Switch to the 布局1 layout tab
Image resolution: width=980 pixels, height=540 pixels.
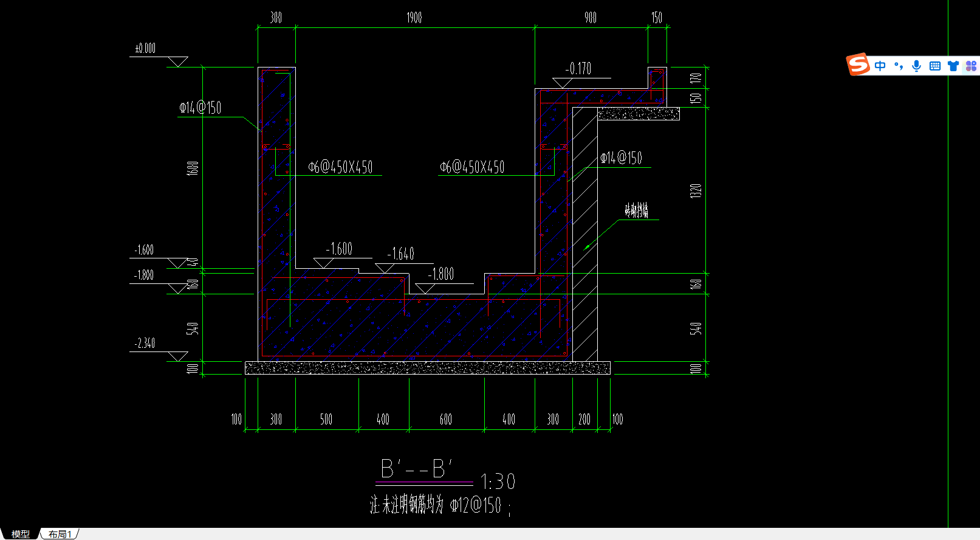point(60,534)
